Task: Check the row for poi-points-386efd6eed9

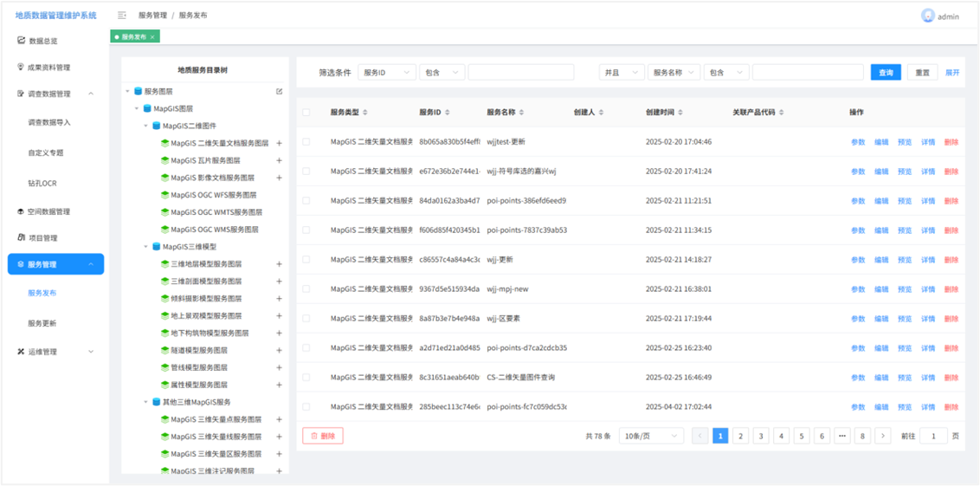Action: (x=306, y=201)
